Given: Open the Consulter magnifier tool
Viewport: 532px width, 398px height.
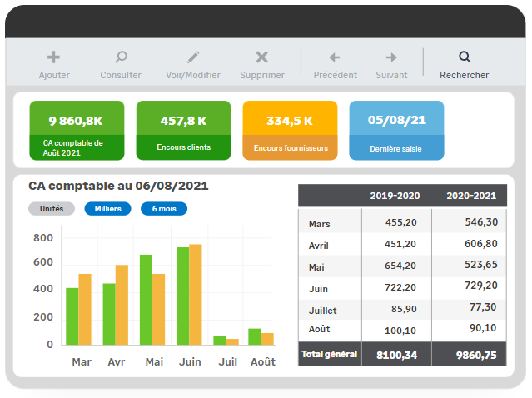Looking at the screenshot, I should pyautogui.click(x=121, y=57).
